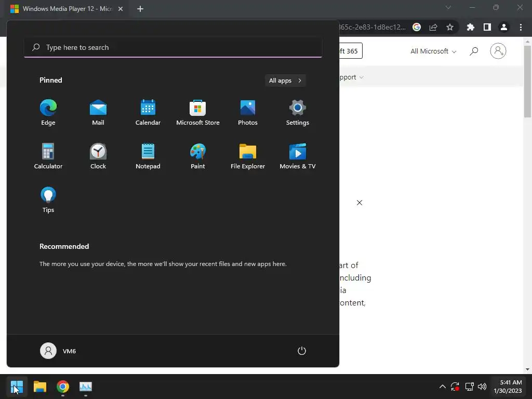Open Microsoft Store from Pinned
This screenshot has width=532, height=399.
tap(198, 112)
